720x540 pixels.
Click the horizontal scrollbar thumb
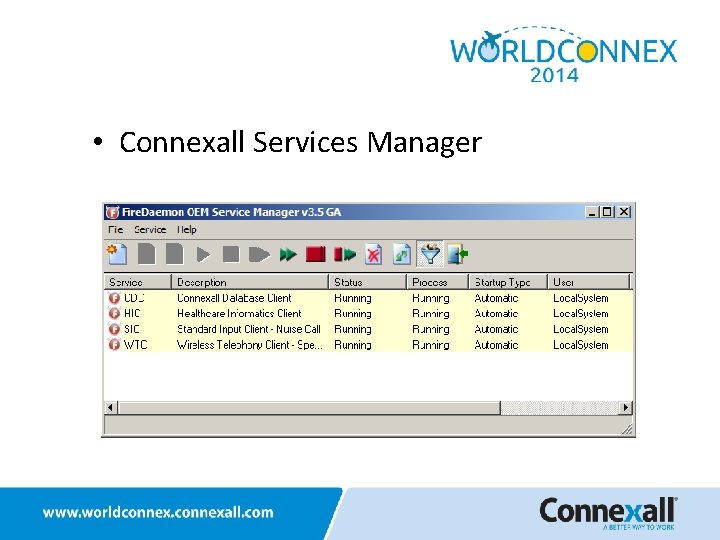(x=309, y=407)
